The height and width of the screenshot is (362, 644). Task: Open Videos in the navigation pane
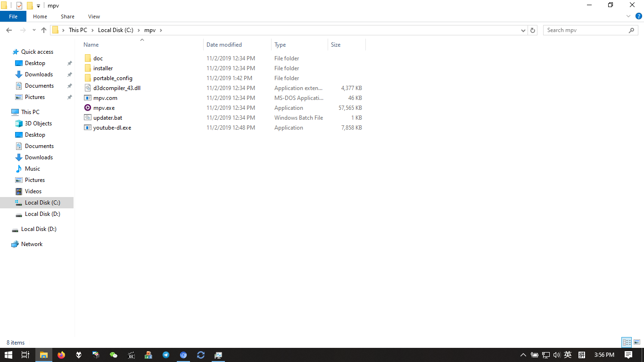pyautogui.click(x=33, y=191)
